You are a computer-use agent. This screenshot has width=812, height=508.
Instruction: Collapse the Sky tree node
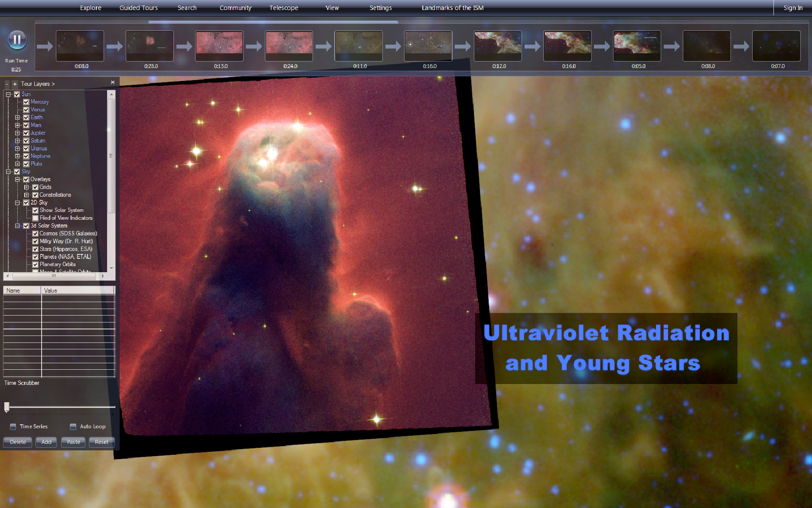point(8,172)
